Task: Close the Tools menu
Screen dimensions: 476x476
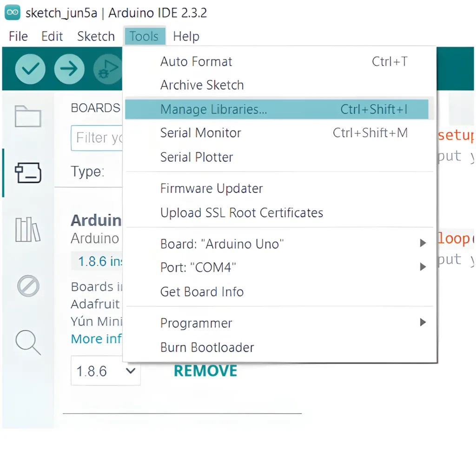Action: tap(144, 36)
